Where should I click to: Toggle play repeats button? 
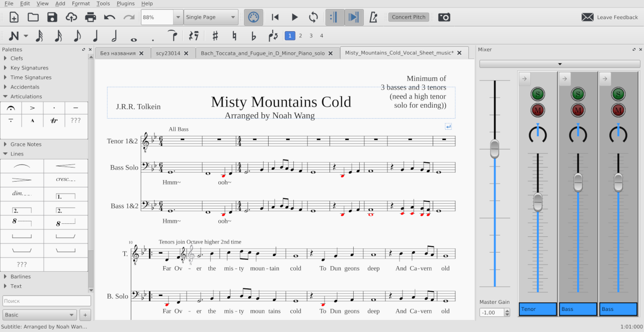tap(335, 17)
